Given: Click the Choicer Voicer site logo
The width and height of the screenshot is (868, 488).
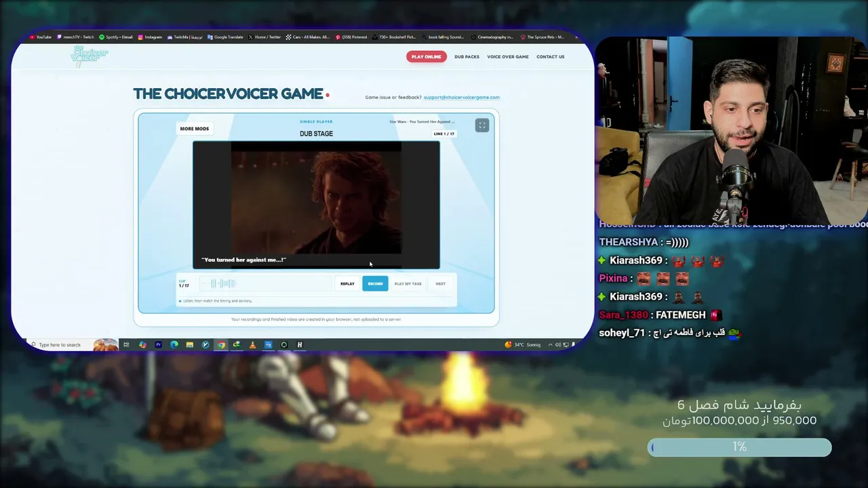Looking at the screenshot, I should tap(89, 56).
